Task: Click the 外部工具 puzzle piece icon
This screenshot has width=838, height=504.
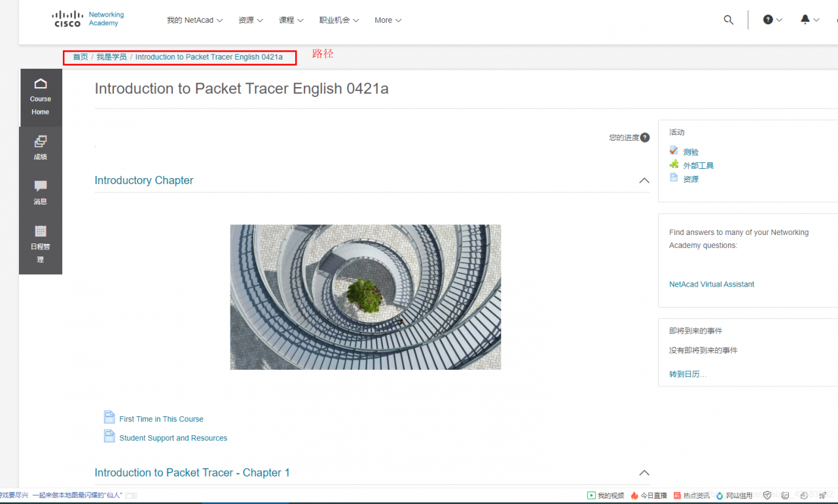Action: click(x=674, y=164)
